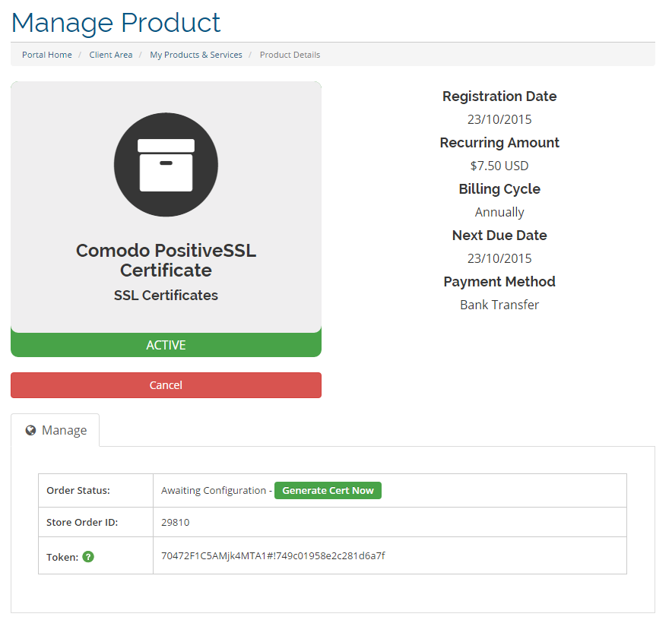Select the token value 70472F1C5AMjk4MTA1#!749c01958e2c281d6a7f
Screen dimensions: 672x620
coord(273,555)
